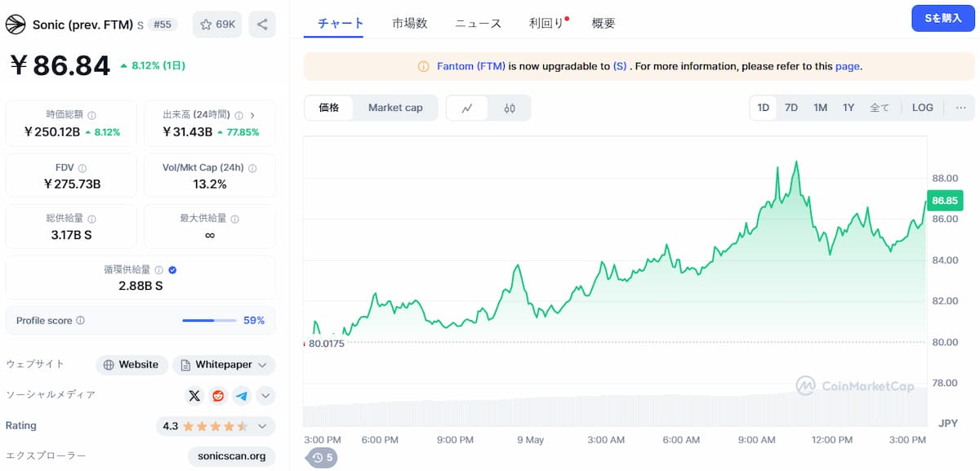Click the share icon next to 69K
This screenshot has height=471, width=980.
point(262,24)
